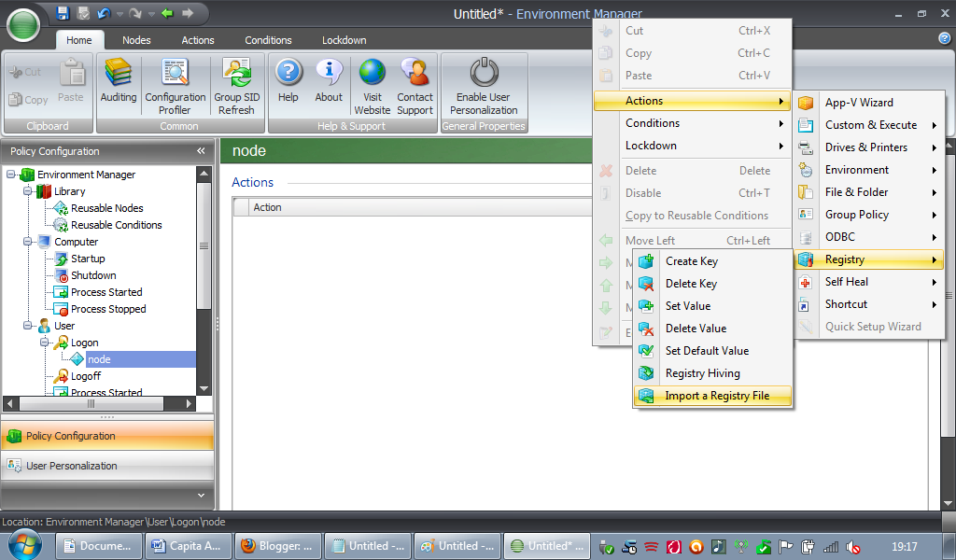Collapse the Library tree node

tap(27, 191)
